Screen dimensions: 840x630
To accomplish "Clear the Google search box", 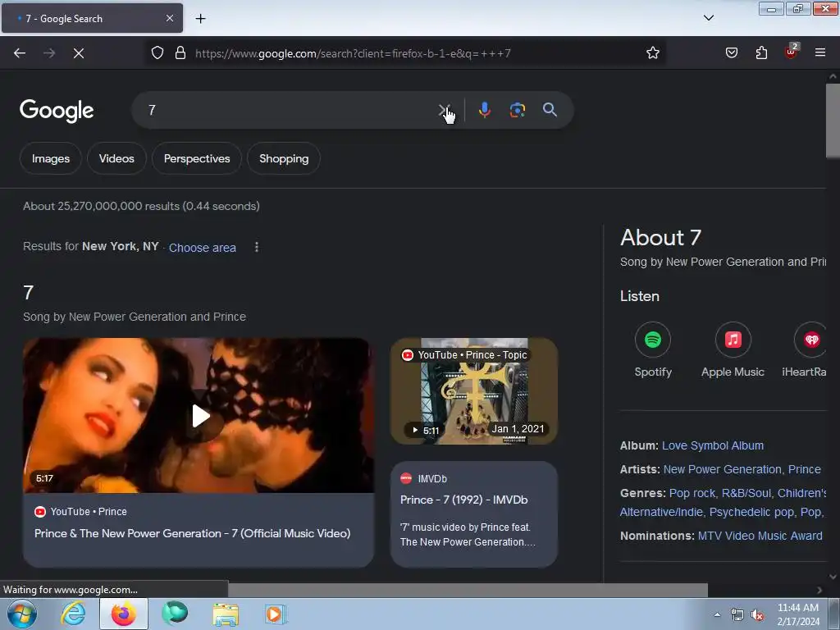I will point(444,111).
